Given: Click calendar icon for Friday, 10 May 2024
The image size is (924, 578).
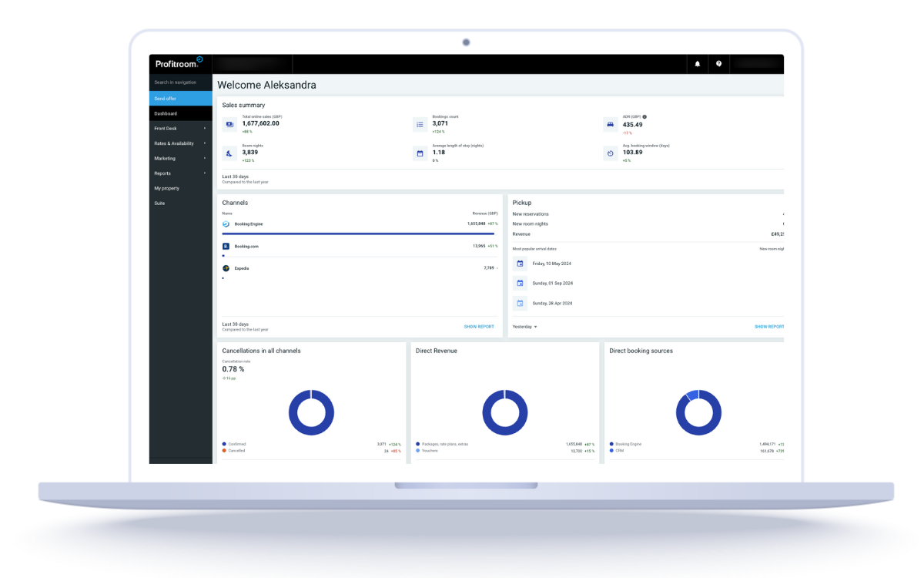Looking at the screenshot, I should point(520,264).
